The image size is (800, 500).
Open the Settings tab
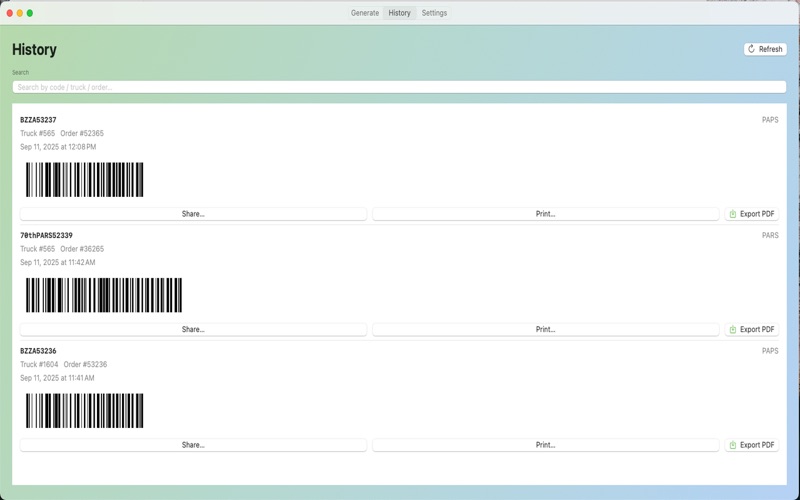tap(434, 13)
